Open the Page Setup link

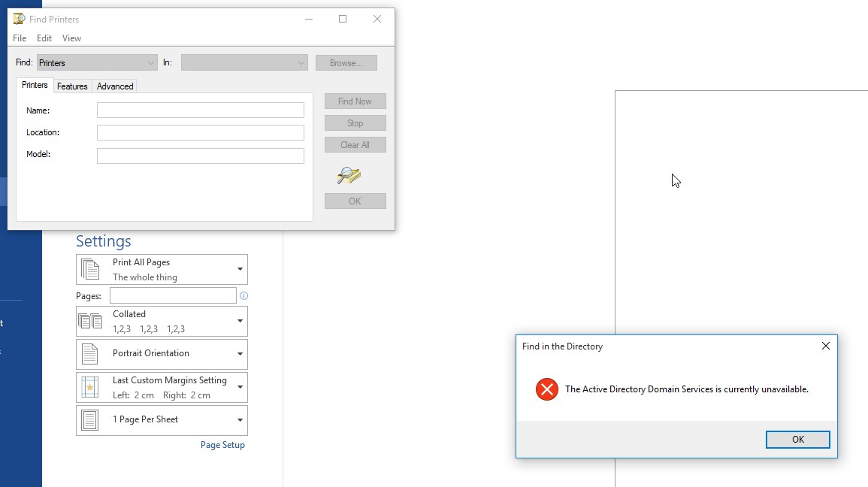coord(222,445)
